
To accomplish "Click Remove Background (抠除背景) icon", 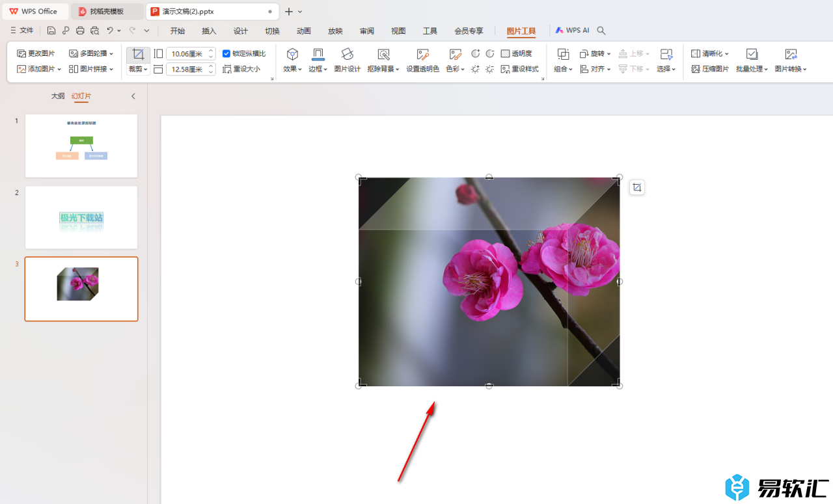I will tap(384, 54).
